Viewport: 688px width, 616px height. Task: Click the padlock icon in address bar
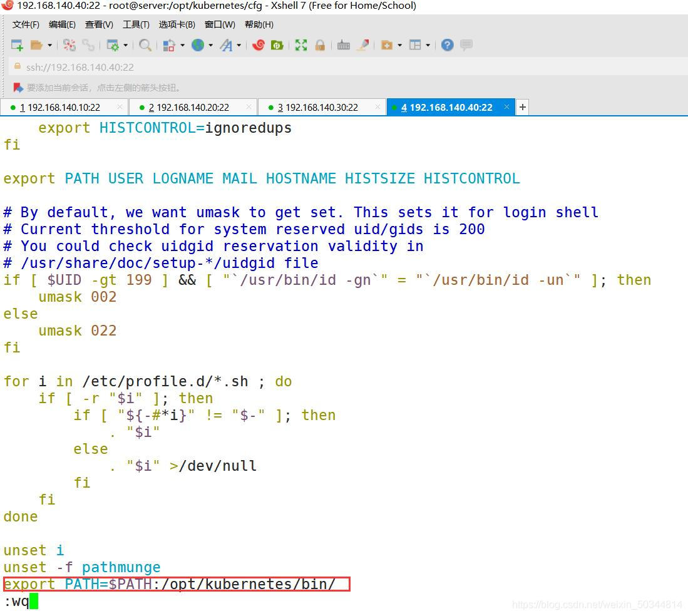pos(17,66)
